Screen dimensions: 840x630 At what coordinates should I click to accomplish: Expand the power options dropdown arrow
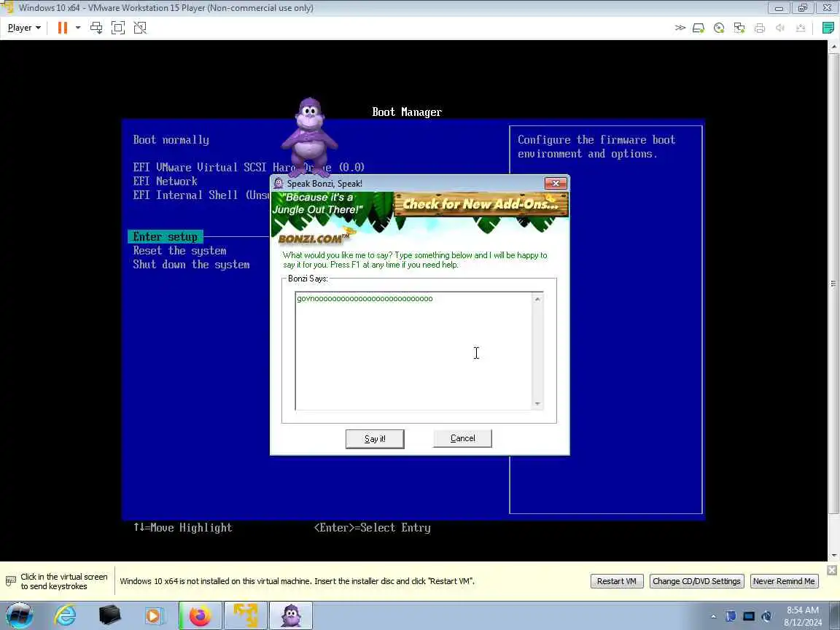pos(78,28)
